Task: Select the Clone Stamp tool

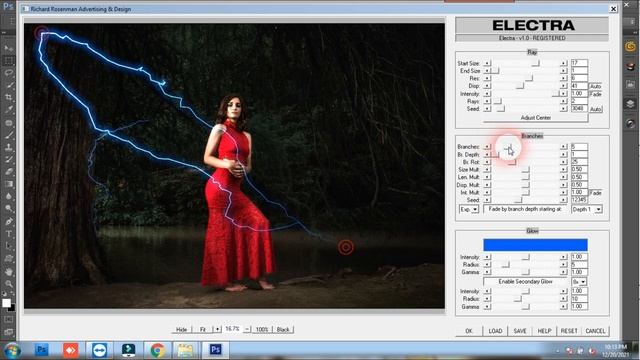Action: [9, 147]
